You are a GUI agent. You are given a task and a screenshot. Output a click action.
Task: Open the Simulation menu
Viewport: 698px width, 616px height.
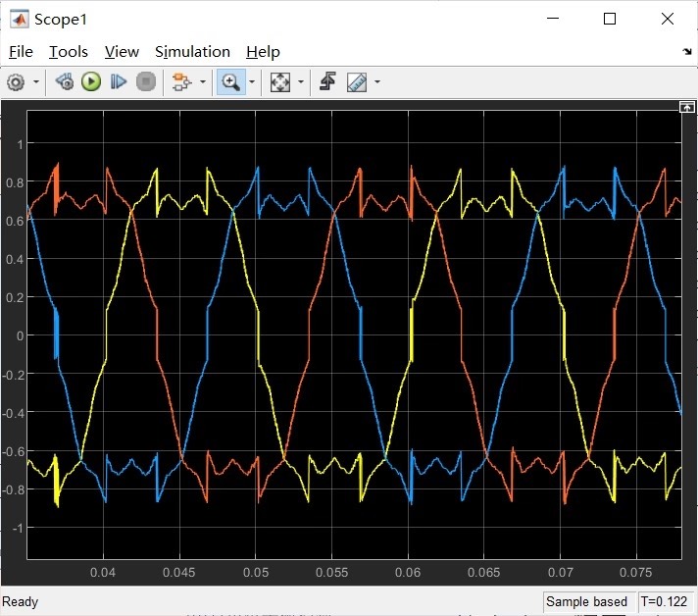point(192,52)
